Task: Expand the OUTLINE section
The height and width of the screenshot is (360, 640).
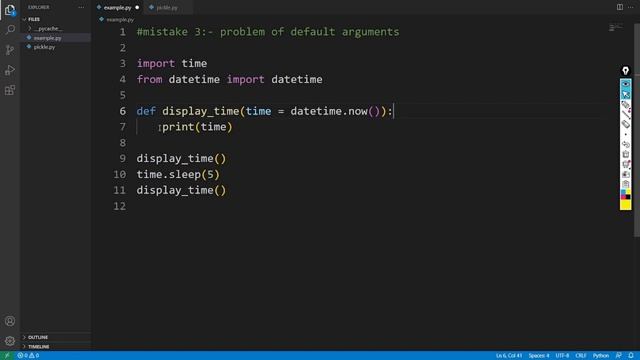Action: pyautogui.click(x=38, y=337)
